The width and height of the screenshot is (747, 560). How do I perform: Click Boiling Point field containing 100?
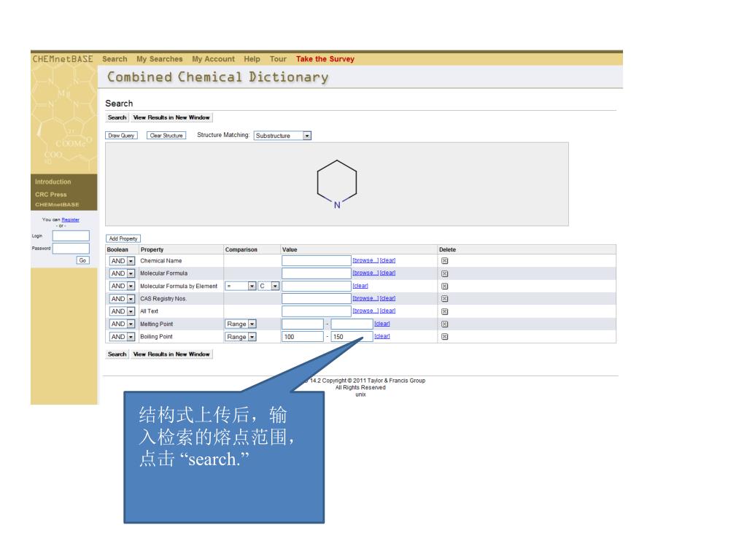click(x=303, y=337)
